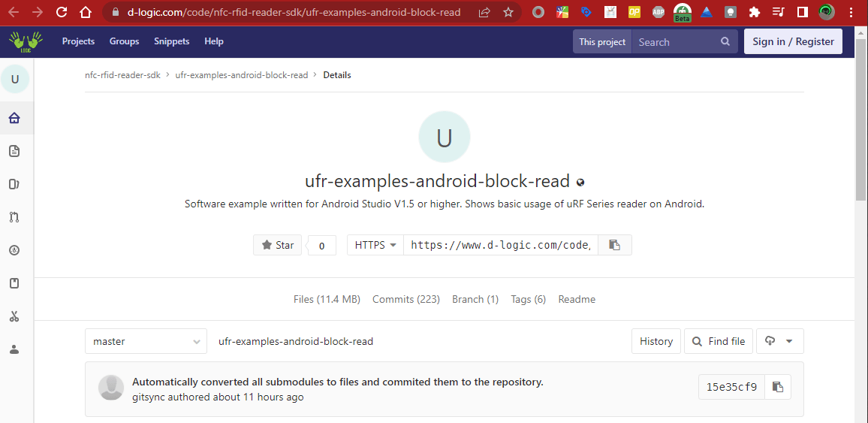
Task: Click the gitsync author avatar
Action: tap(110, 387)
